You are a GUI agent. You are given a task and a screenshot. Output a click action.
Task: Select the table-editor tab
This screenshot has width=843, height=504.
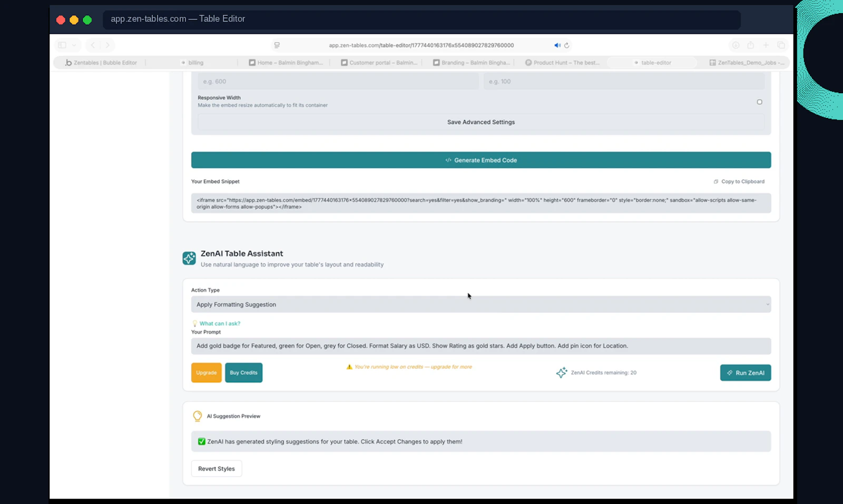click(x=652, y=63)
